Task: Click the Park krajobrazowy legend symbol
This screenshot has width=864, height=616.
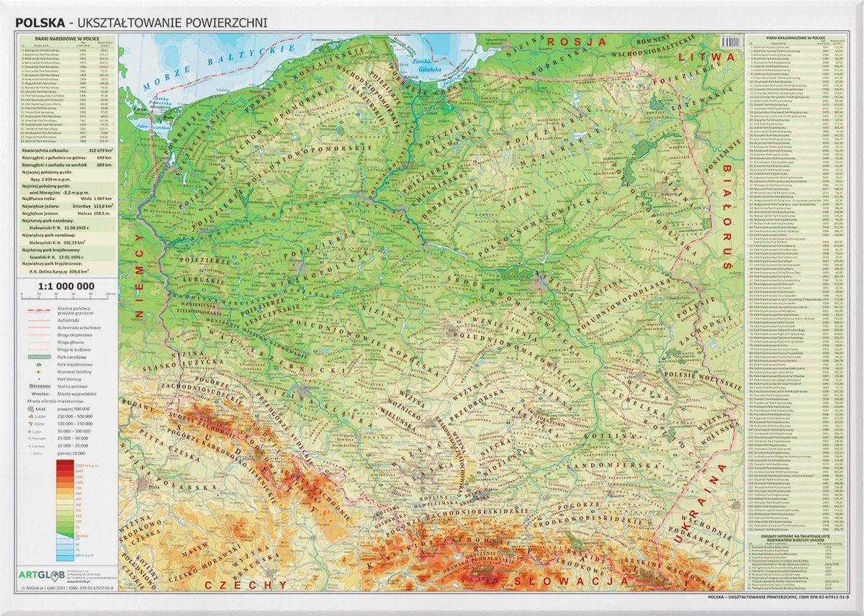Action: coord(40,366)
